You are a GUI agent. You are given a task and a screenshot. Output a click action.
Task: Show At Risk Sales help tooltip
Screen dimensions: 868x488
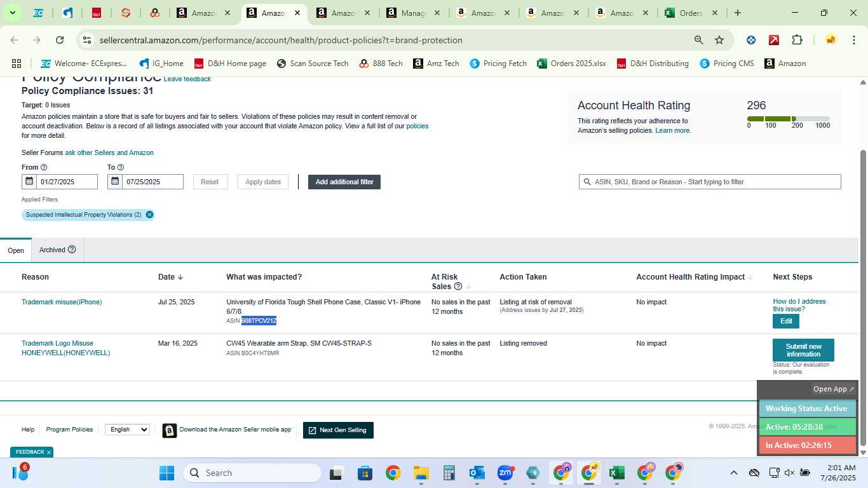pos(458,287)
